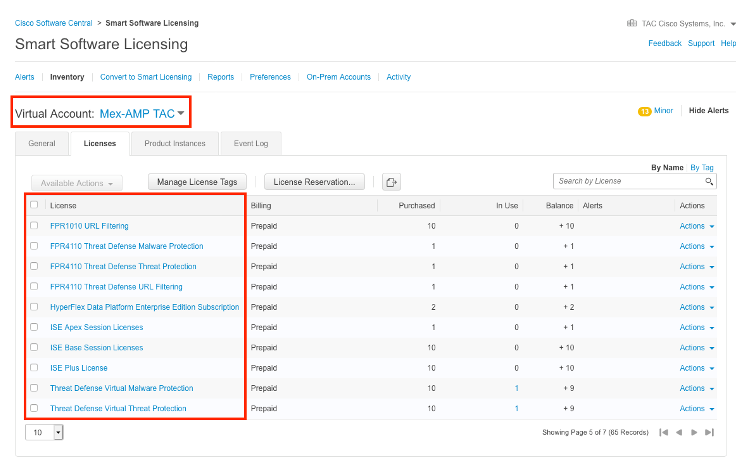Click the search magnifier icon
Image resolution: width=736 pixels, height=466 pixels.
(x=709, y=181)
